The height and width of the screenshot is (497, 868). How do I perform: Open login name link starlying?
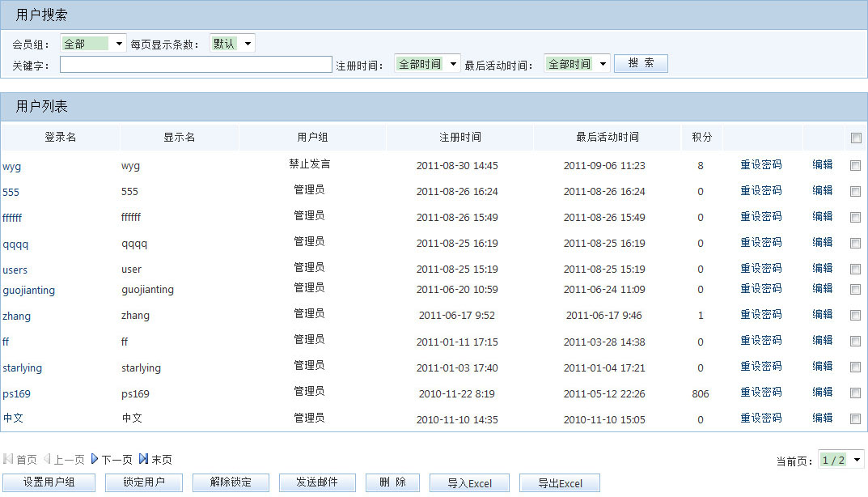pyautogui.click(x=22, y=368)
